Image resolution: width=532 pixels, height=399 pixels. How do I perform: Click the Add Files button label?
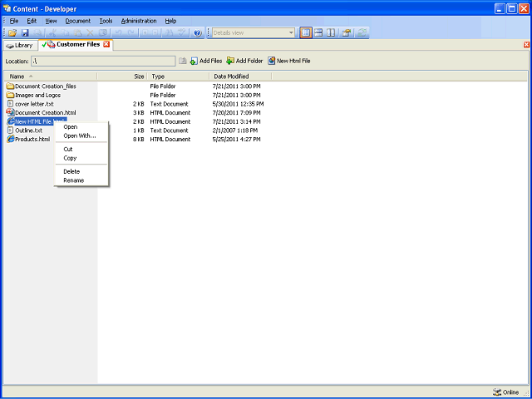(x=210, y=61)
